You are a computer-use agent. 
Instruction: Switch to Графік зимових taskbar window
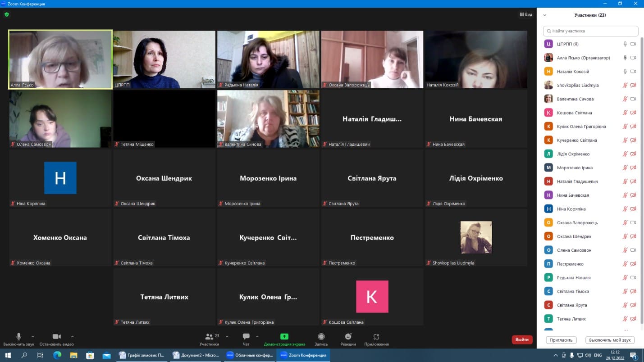tap(142, 355)
